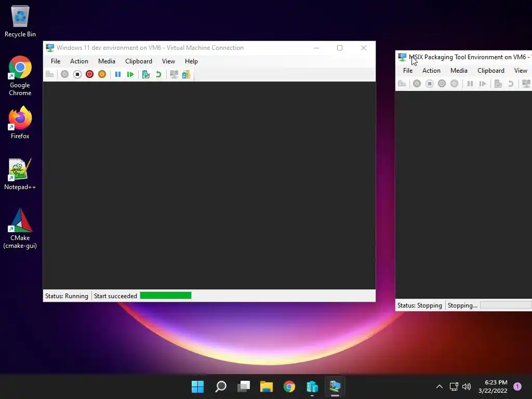
Task: Maximize the Windows 11 dev environment window
Action: click(x=340, y=48)
